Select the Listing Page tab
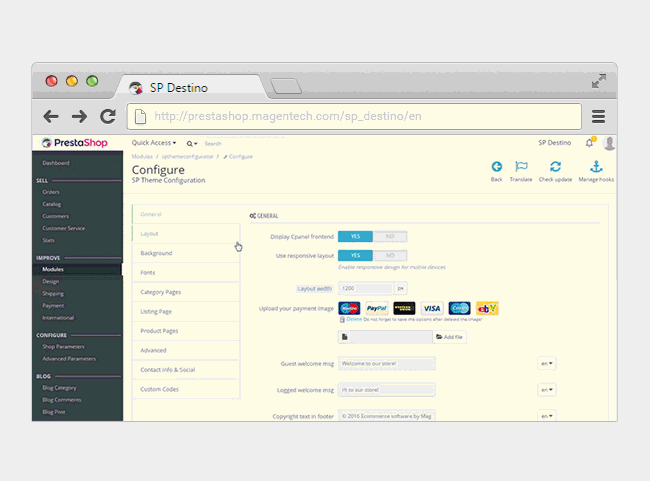The height and width of the screenshot is (481, 650). (x=186, y=311)
